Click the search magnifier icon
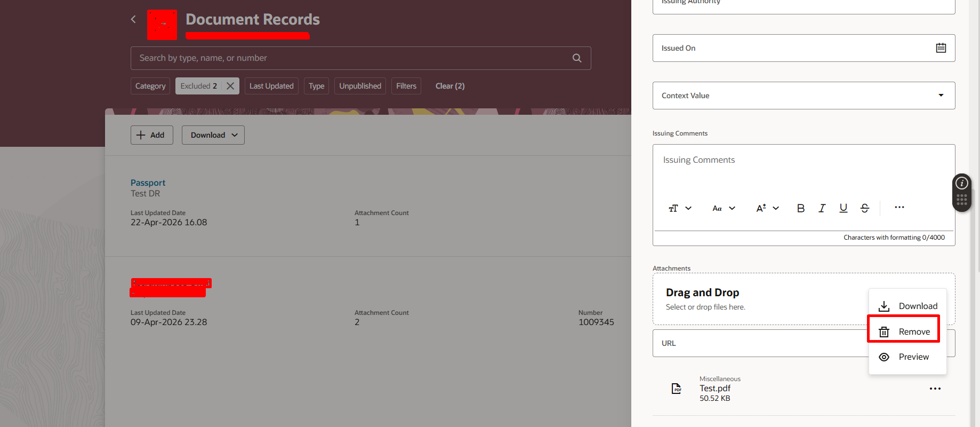Image resolution: width=980 pixels, height=427 pixels. (577, 58)
